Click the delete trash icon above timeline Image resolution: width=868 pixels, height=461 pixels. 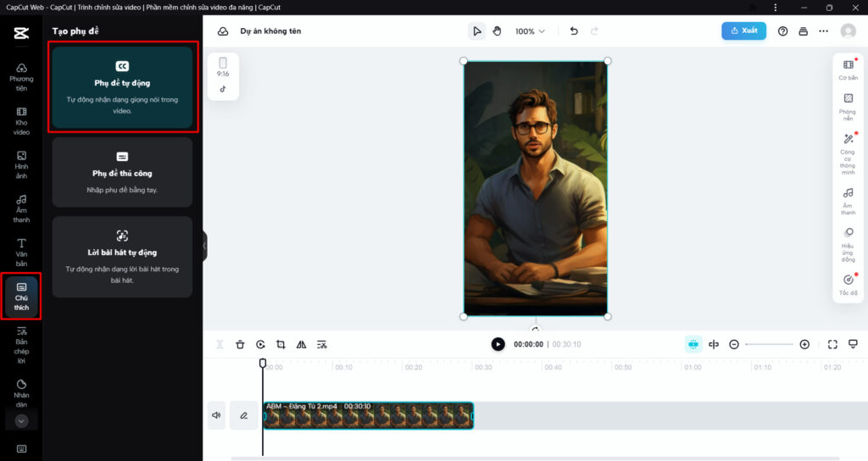click(x=240, y=345)
